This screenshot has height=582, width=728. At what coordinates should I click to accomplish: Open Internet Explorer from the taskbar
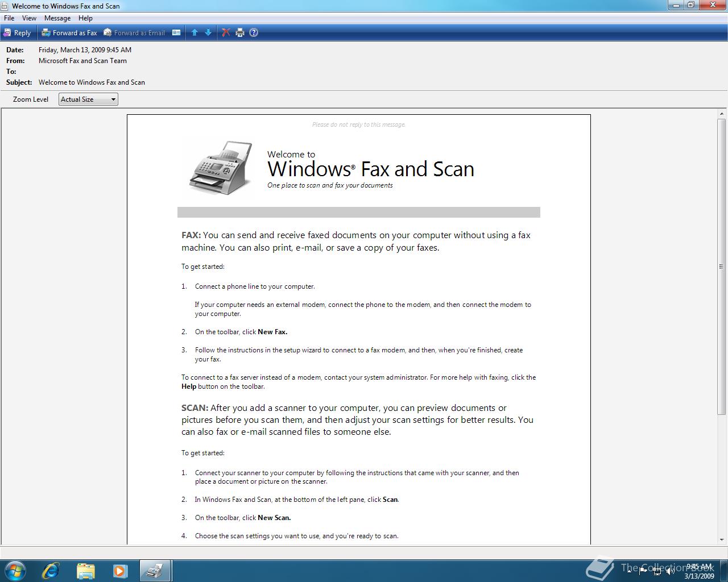pyautogui.click(x=51, y=571)
